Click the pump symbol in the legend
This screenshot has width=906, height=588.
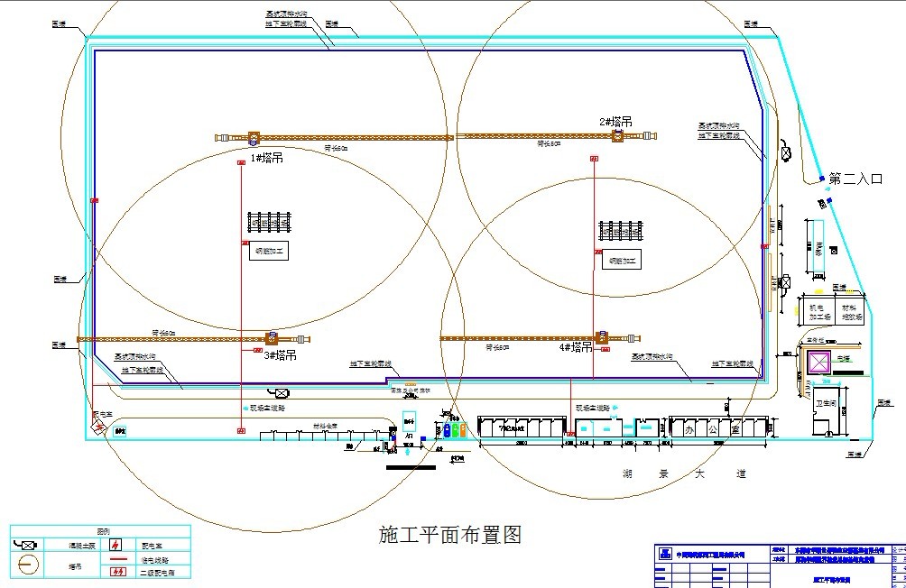coord(29,545)
